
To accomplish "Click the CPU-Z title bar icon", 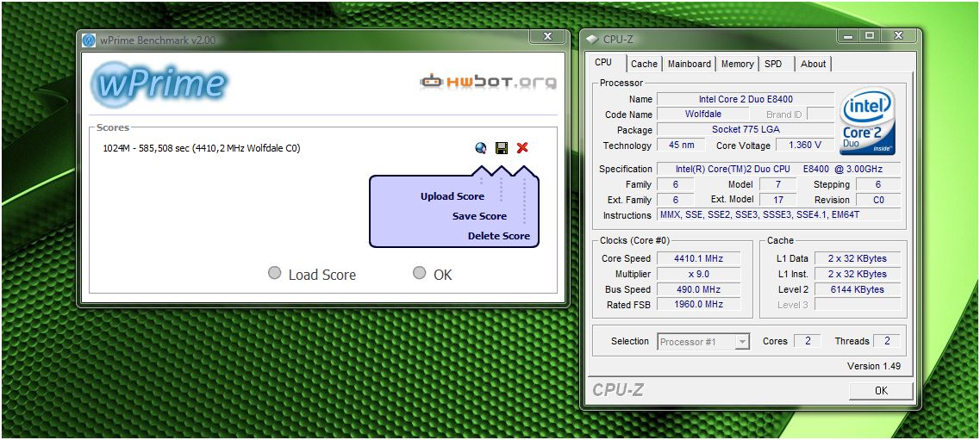I will (592, 40).
